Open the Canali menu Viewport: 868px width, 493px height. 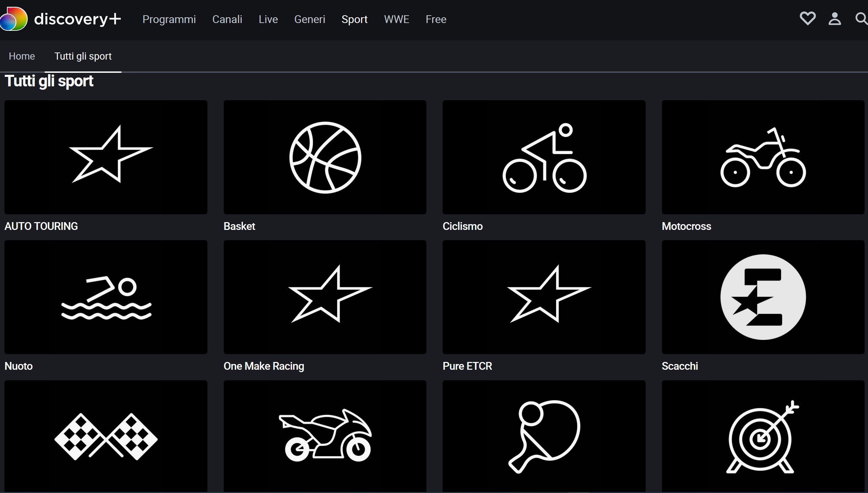pos(227,19)
